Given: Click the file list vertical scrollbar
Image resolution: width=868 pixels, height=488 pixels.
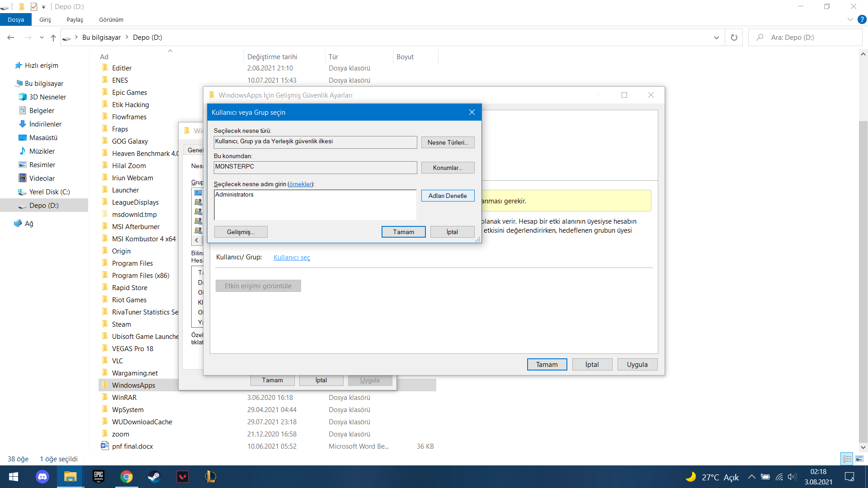Looking at the screenshot, I should [x=863, y=280].
